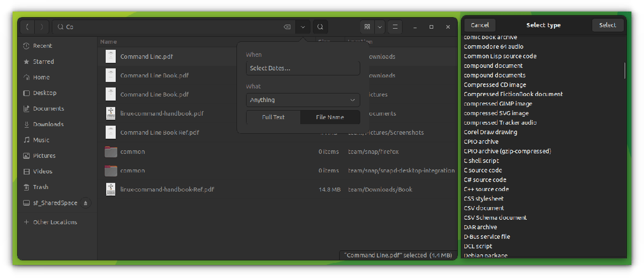Viewport: 644px width, 278px height.
Task: Click the back navigation arrow
Action: pos(27,27)
